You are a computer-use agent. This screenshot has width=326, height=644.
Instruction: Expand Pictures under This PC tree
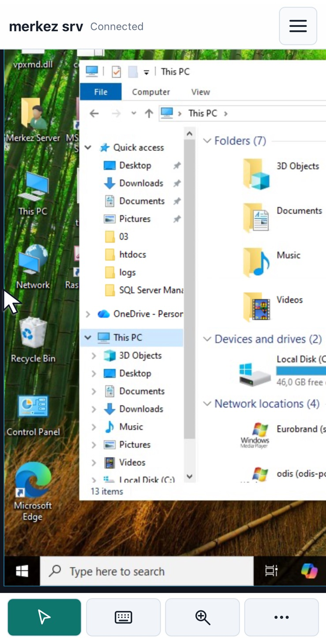pyautogui.click(x=94, y=445)
